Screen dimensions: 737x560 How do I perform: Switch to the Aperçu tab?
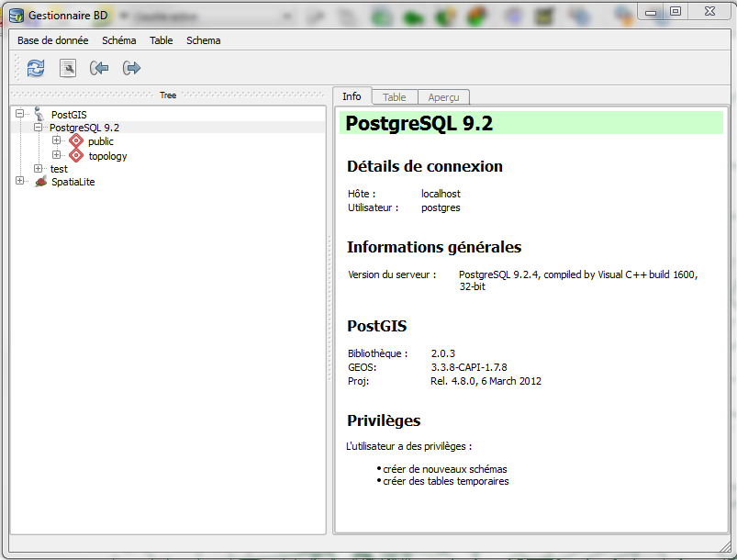click(x=443, y=97)
